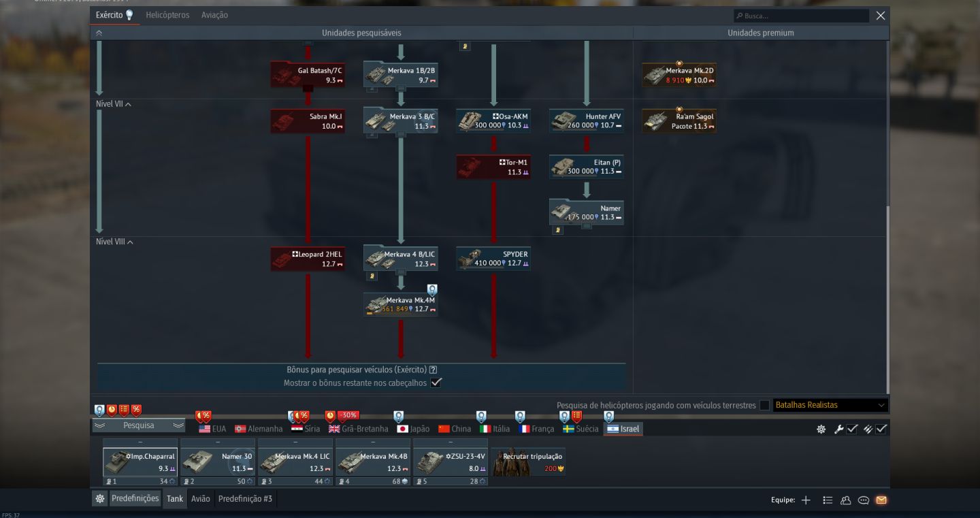The width and height of the screenshot is (980, 518).
Task: Click the help icon next to Bônus para pesquisar veículos
Action: click(x=434, y=370)
